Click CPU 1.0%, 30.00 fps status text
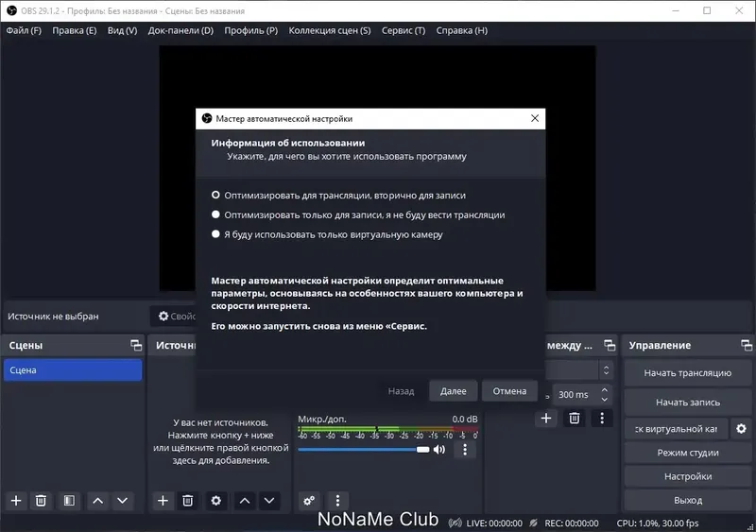This screenshot has width=756, height=532. point(658,523)
